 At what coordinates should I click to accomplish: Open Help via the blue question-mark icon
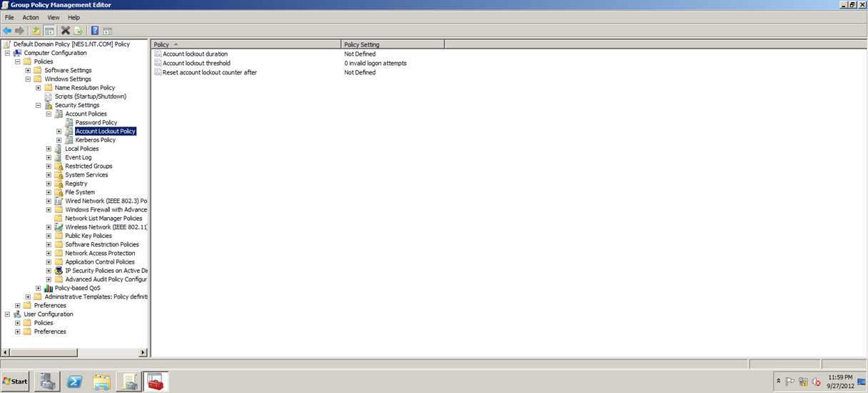pyautogui.click(x=95, y=31)
